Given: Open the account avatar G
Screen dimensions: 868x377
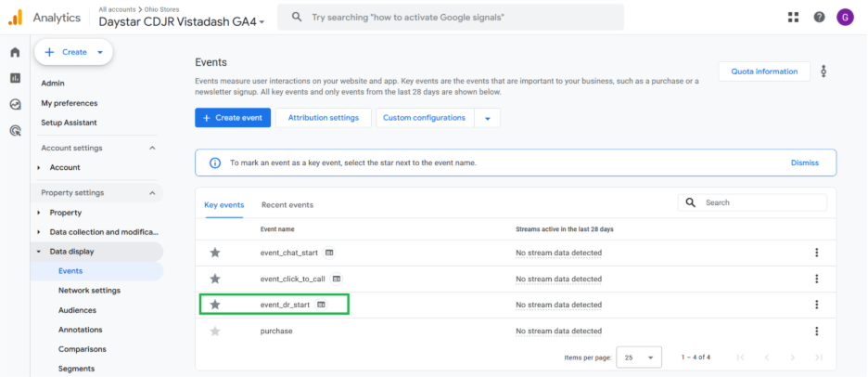Looking at the screenshot, I should point(846,18).
